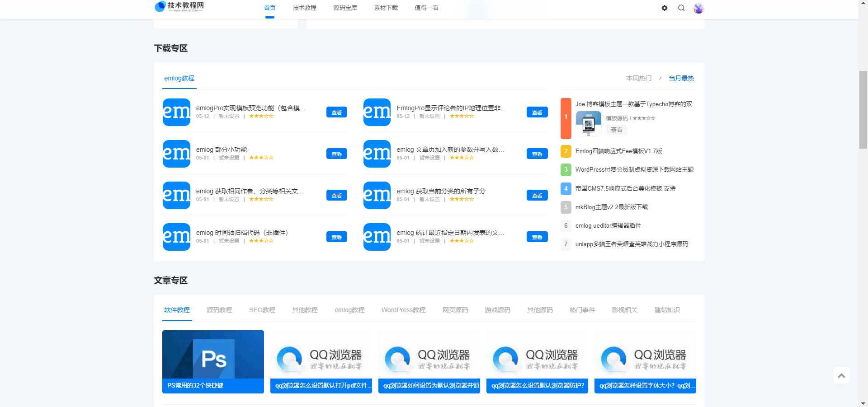Open the Joe 博客模板主题 thumbnail image
Image resolution: width=868 pixels, height=407 pixels.
tap(588, 123)
